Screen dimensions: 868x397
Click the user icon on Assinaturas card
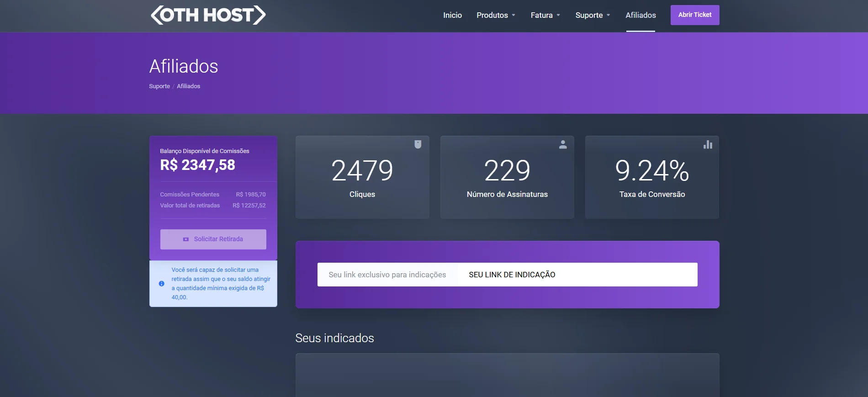tap(563, 144)
